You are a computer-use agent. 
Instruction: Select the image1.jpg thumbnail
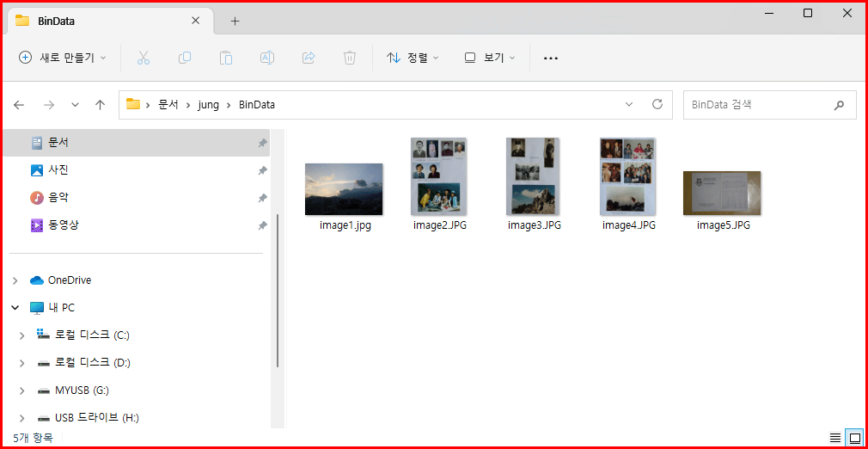coord(344,189)
